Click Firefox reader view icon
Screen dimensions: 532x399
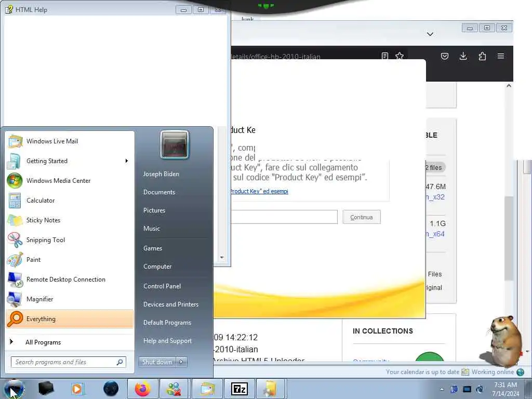(x=385, y=56)
